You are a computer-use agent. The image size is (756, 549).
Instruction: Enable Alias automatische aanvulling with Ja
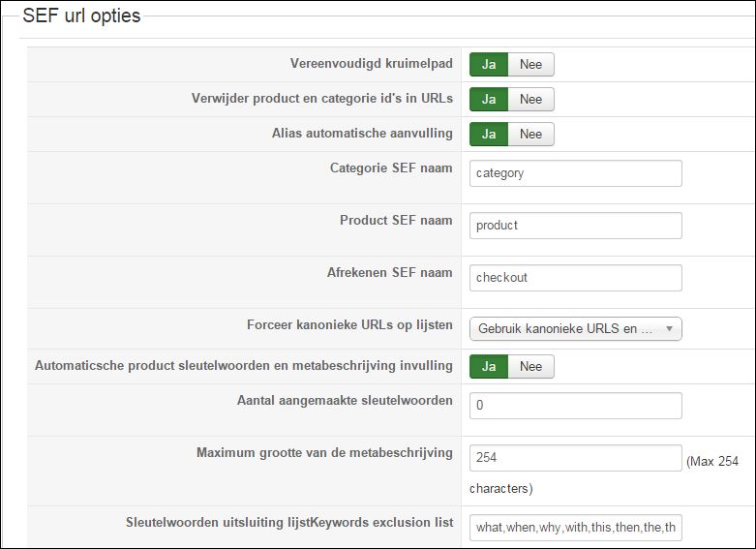pyautogui.click(x=489, y=135)
